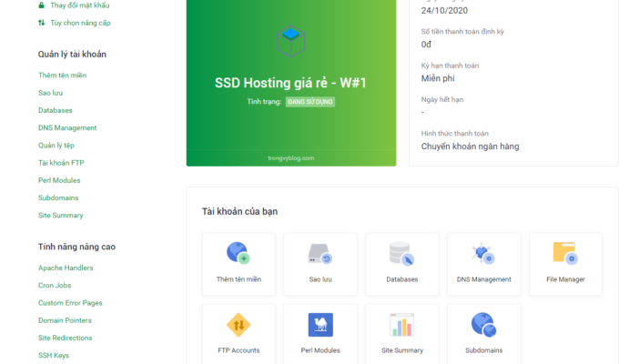
Task: Click the Thêm tên miền globe icon
Action: pos(238,253)
